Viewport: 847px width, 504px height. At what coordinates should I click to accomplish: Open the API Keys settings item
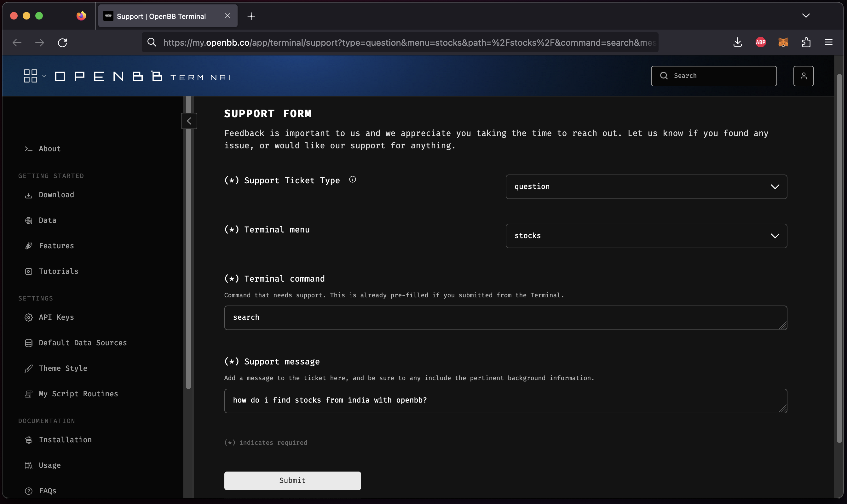tap(56, 317)
